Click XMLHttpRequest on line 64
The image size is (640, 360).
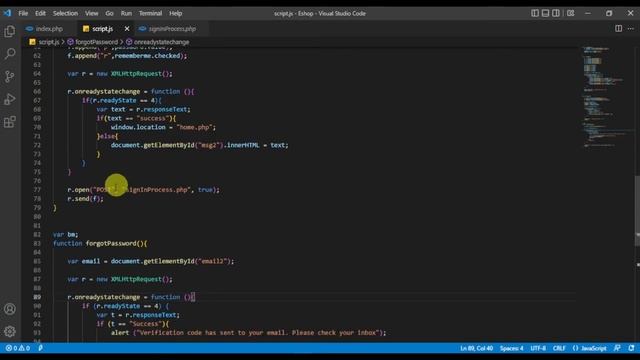coord(136,74)
